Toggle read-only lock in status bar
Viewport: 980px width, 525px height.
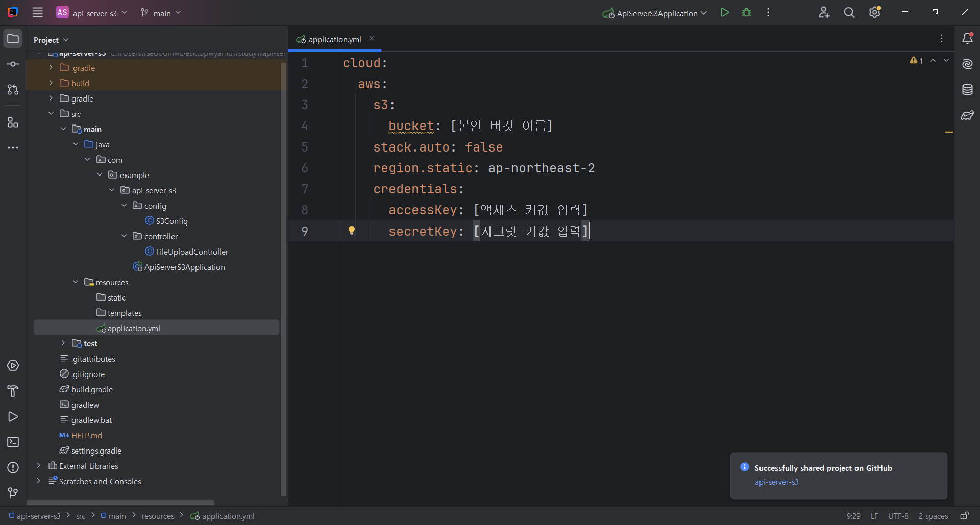(x=965, y=516)
